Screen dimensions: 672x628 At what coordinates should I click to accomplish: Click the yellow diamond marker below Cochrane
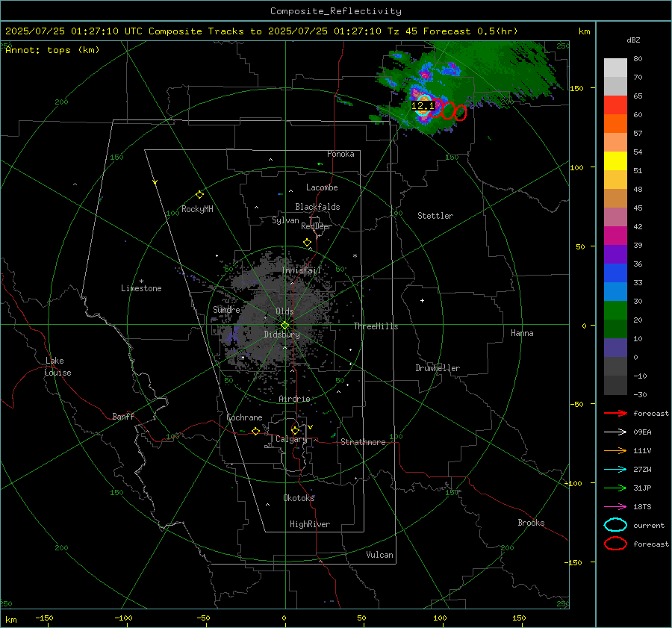tap(256, 431)
